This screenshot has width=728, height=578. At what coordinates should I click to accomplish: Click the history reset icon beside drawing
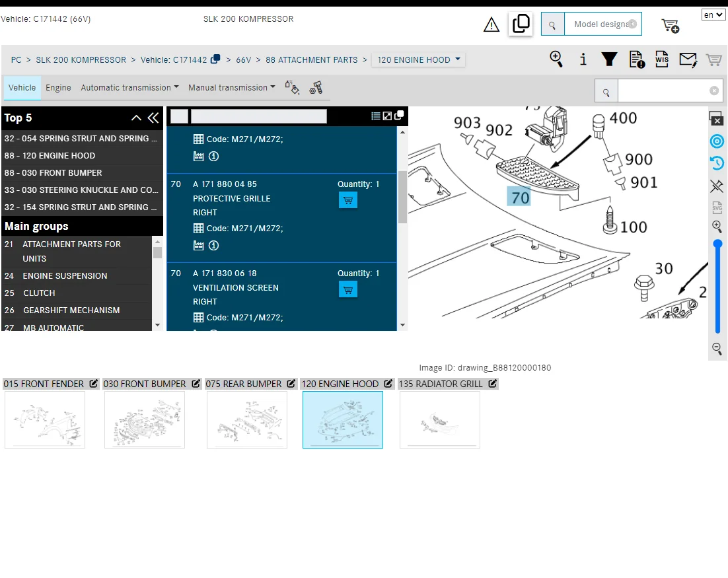coord(717,163)
